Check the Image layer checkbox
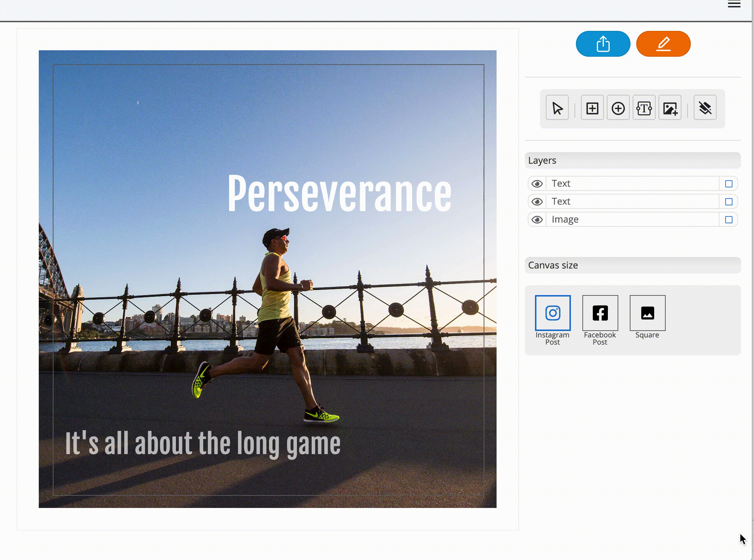This screenshot has width=754, height=560. (x=729, y=220)
